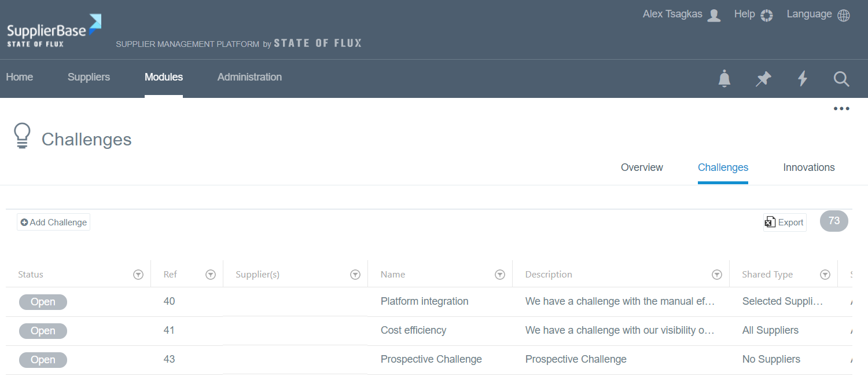The height and width of the screenshot is (376, 868).
Task: Open the lightning bolt quick actions icon
Action: [803, 78]
